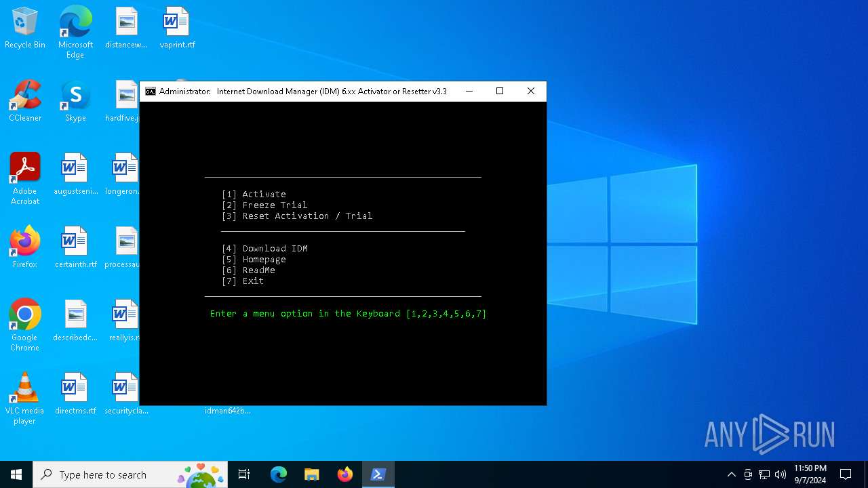The width and height of the screenshot is (868, 488).
Task: Select the longeron Word document
Action: click(x=123, y=175)
